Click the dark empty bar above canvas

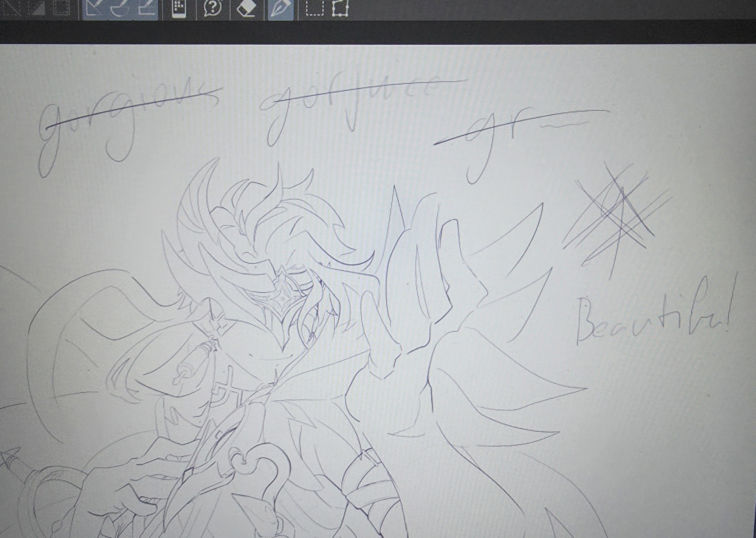tap(378, 32)
